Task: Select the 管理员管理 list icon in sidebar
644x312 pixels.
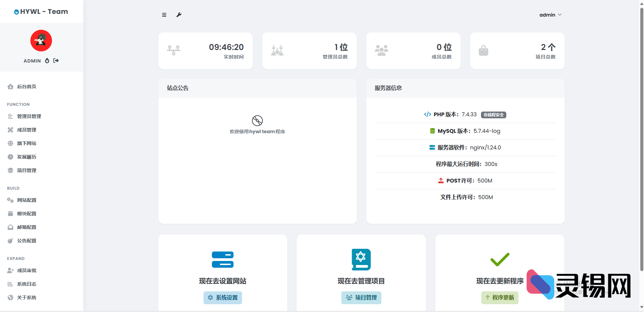Action: coord(10,116)
